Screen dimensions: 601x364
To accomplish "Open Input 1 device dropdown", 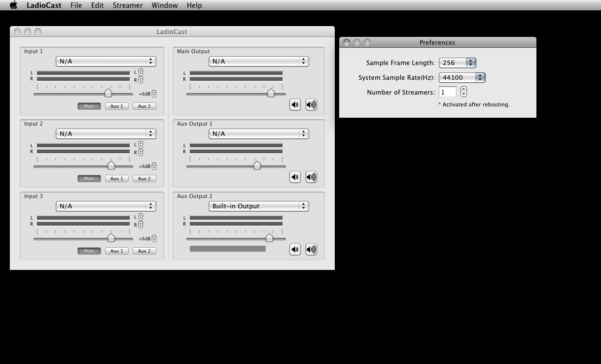I will 106,61.
